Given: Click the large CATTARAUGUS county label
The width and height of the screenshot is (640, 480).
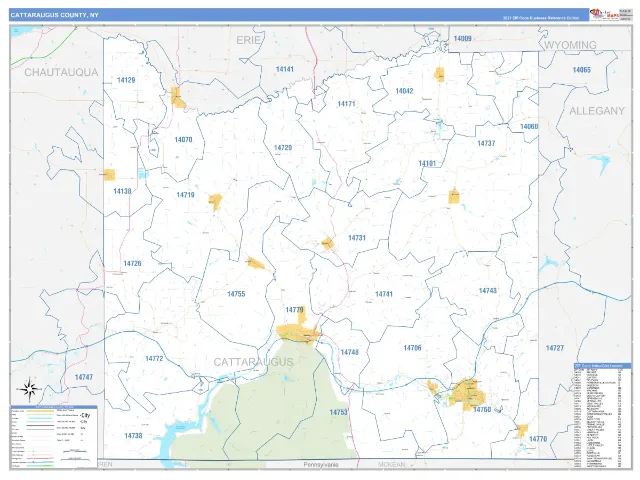Looking at the screenshot, I should click(x=253, y=362).
